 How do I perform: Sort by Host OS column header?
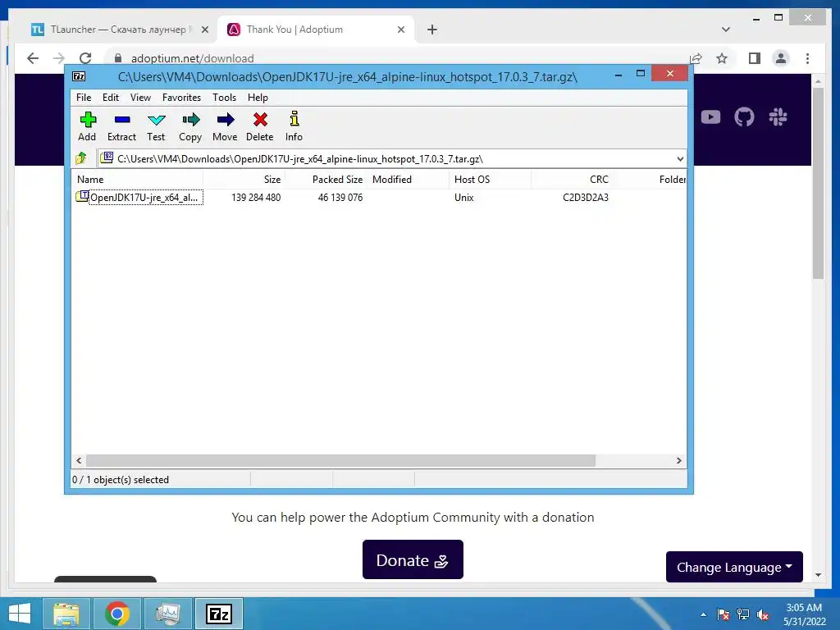[x=491, y=180]
